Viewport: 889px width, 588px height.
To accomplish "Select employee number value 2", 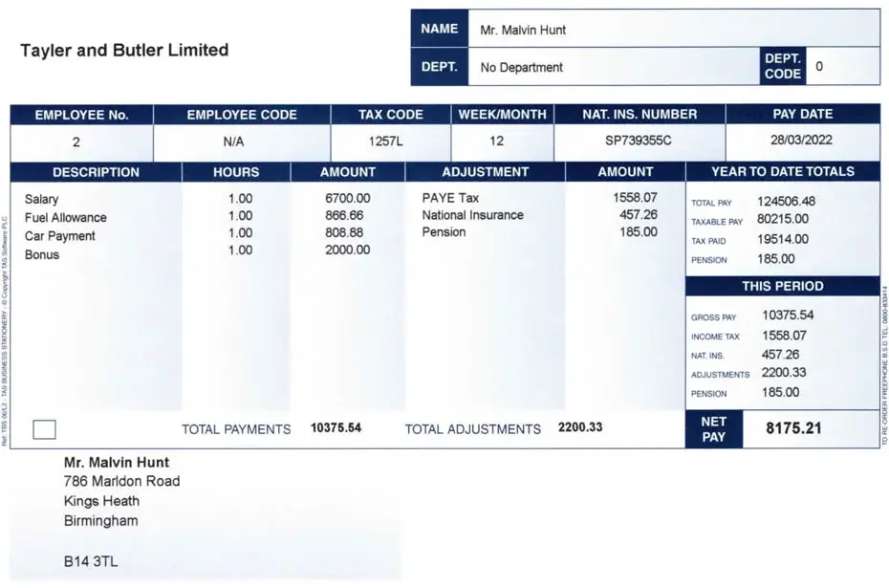I will pyautogui.click(x=76, y=142).
